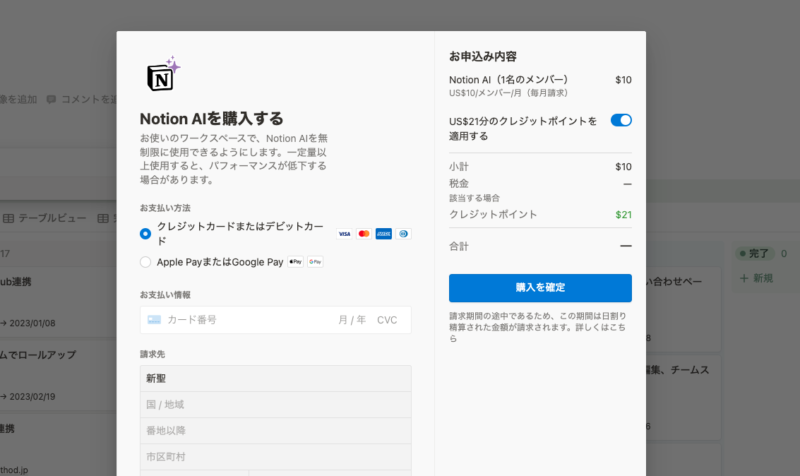800x476 pixels.
Task: Click the 小計 subtotal row label
Action: click(x=459, y=167)
